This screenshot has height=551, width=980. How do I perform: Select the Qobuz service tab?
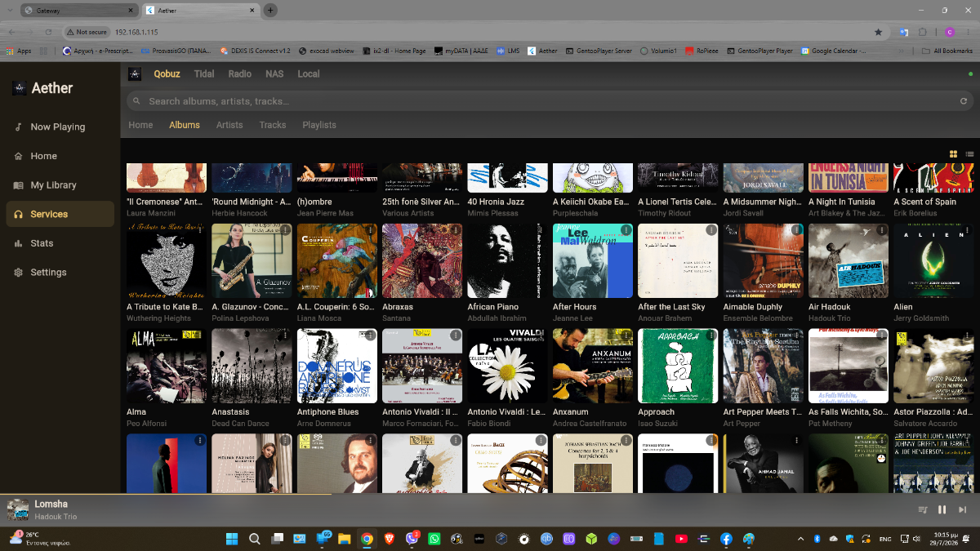point(167,73)
